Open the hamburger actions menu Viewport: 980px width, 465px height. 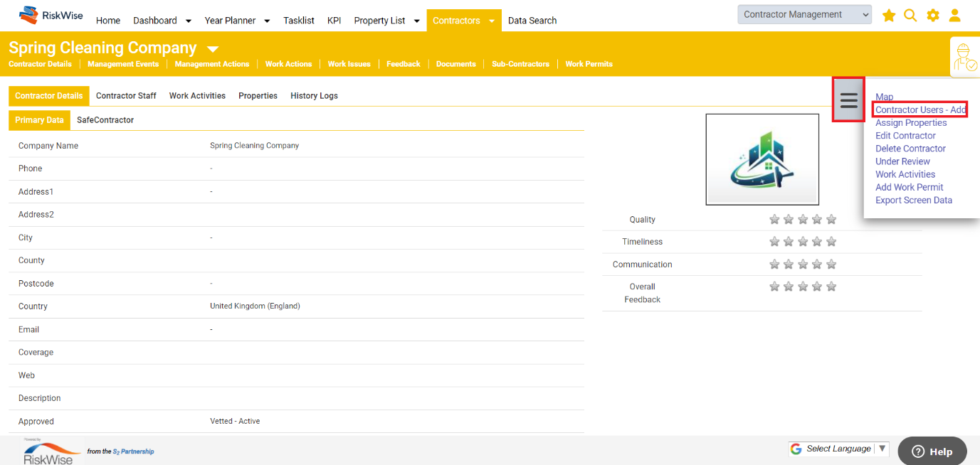(848, 100)
